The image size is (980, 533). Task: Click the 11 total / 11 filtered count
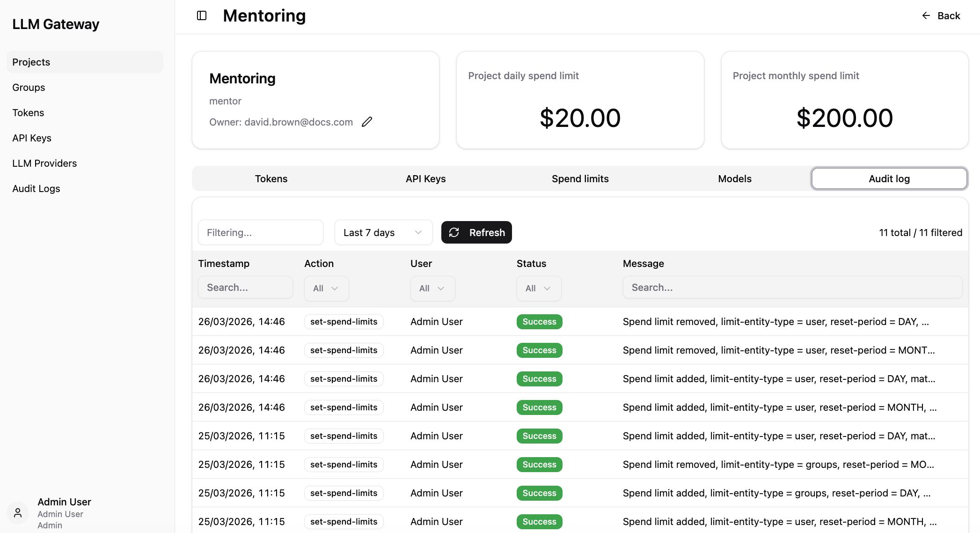click(x=921, y=232)
